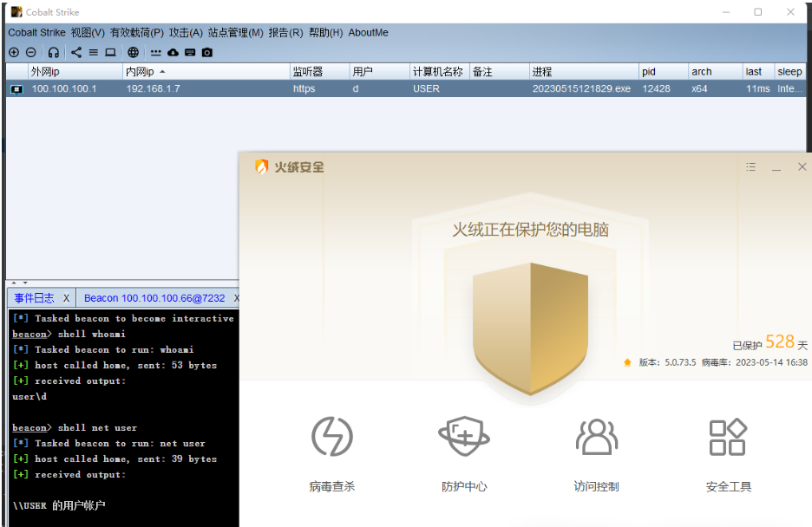Click version text 5.0.73.5 in Huorong
Viewport: 812px width, 527px height.
(x=680, y=362)
